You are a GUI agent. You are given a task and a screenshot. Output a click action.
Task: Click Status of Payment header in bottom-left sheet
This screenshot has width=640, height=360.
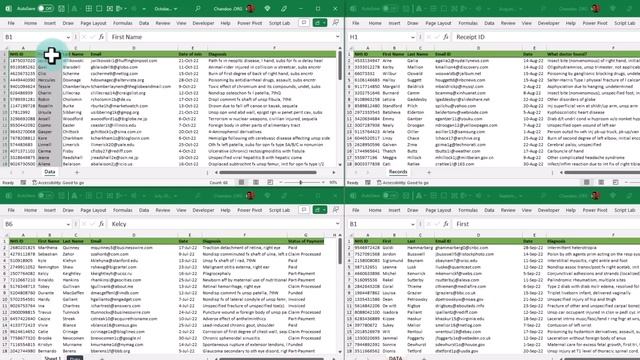coord(306,241)
